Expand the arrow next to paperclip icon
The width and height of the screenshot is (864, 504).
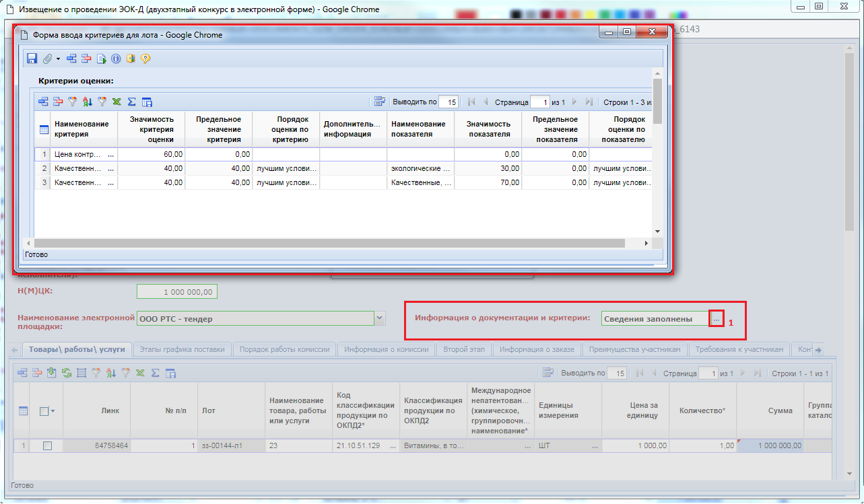[58, 59]
